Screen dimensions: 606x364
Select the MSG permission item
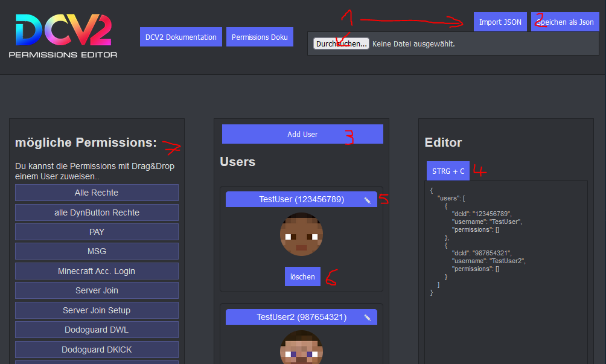97,251
